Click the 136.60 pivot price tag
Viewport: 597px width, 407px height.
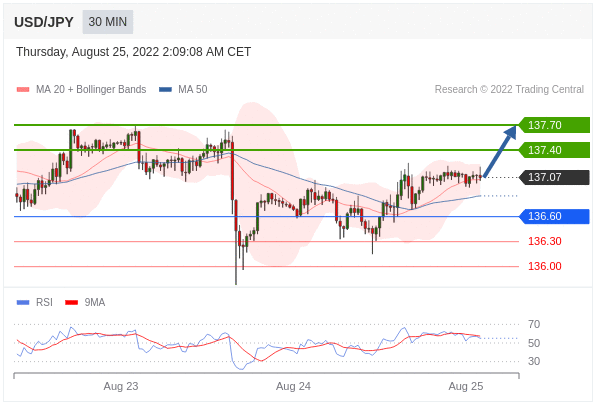coord(554,216)
